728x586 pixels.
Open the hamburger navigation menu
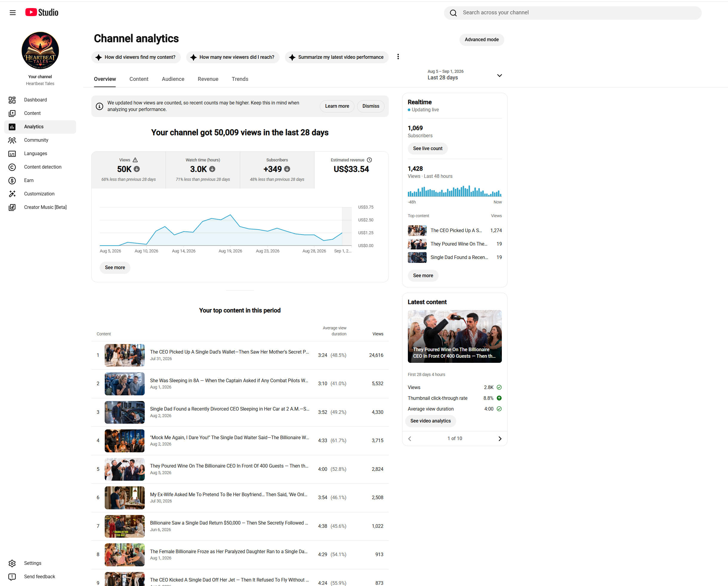click(x=13, y=13)
